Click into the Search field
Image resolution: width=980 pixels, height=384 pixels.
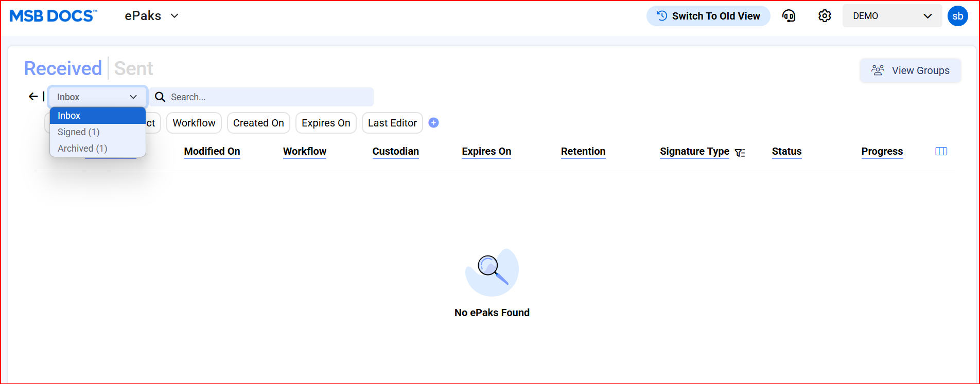pyautogui.click(x=268, y=97)
